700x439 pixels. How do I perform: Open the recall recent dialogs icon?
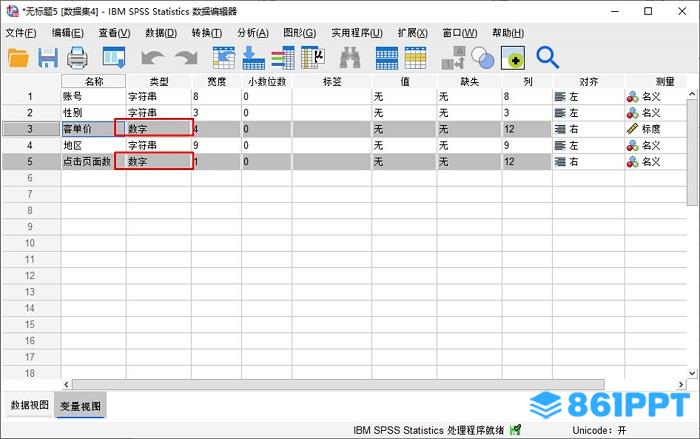[x=114, y=58]
